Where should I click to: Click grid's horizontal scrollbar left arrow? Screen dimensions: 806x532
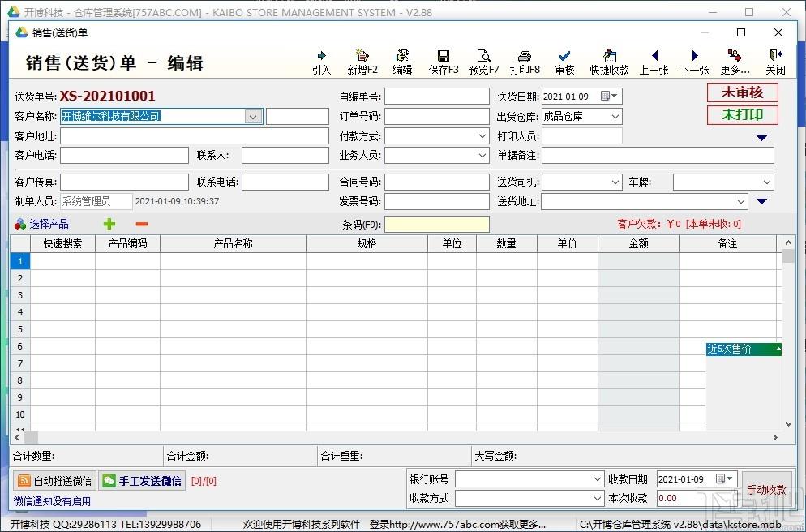(17, 437)
